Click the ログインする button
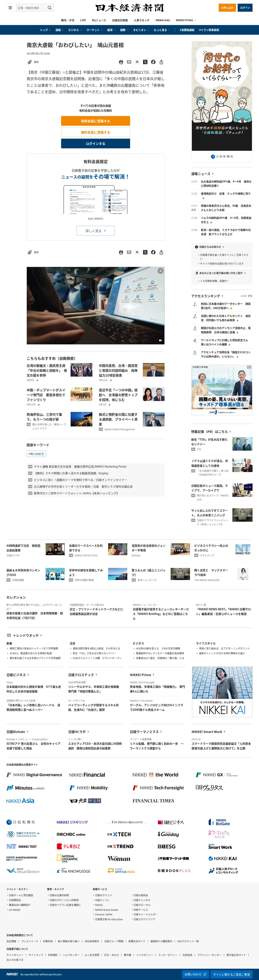259x980 pixels. [x=95, y=143]
